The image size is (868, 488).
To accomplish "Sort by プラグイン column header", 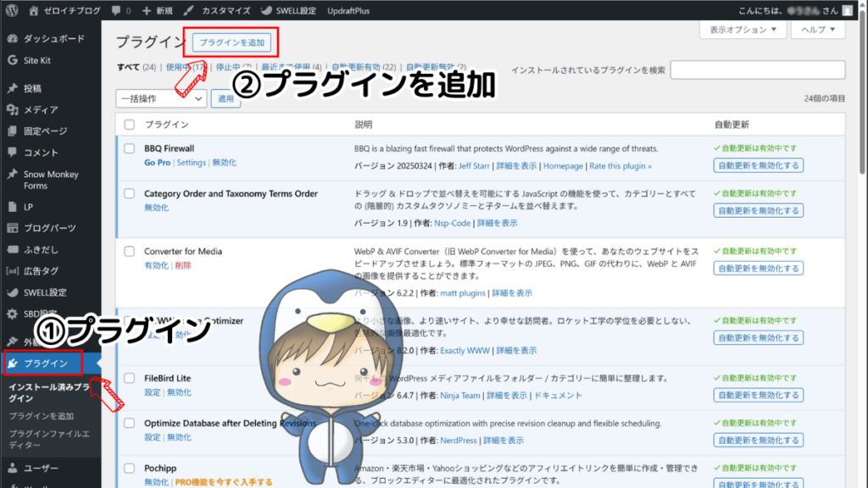I will pyautogui.click(x=166, y=125).
